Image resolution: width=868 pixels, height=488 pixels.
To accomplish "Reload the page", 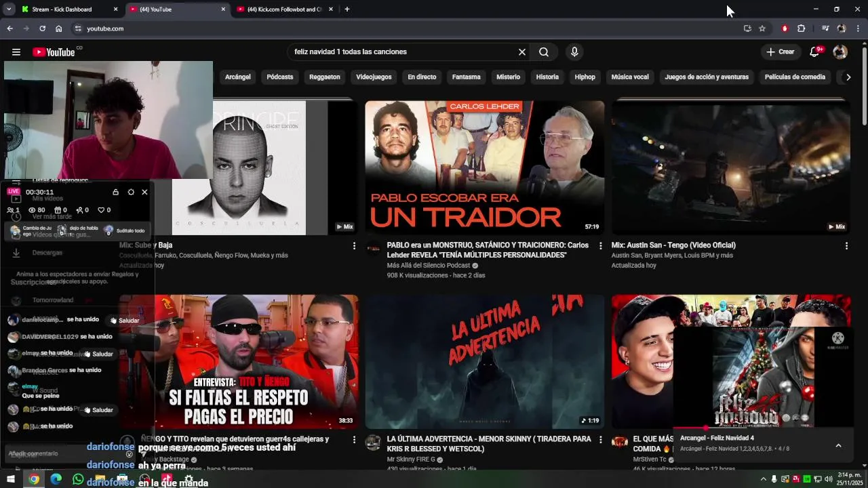I will pyautogui.click(x=42, y=28).
